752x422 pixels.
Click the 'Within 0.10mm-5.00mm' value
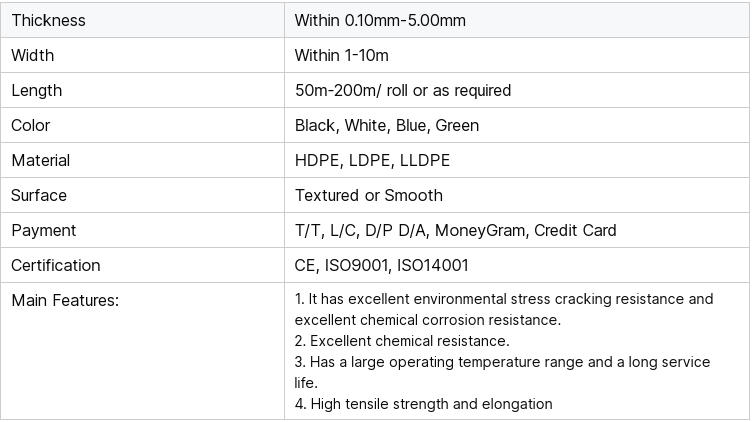click(380, 20)
